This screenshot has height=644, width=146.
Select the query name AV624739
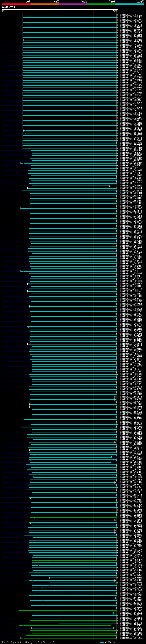click(8, 8)
